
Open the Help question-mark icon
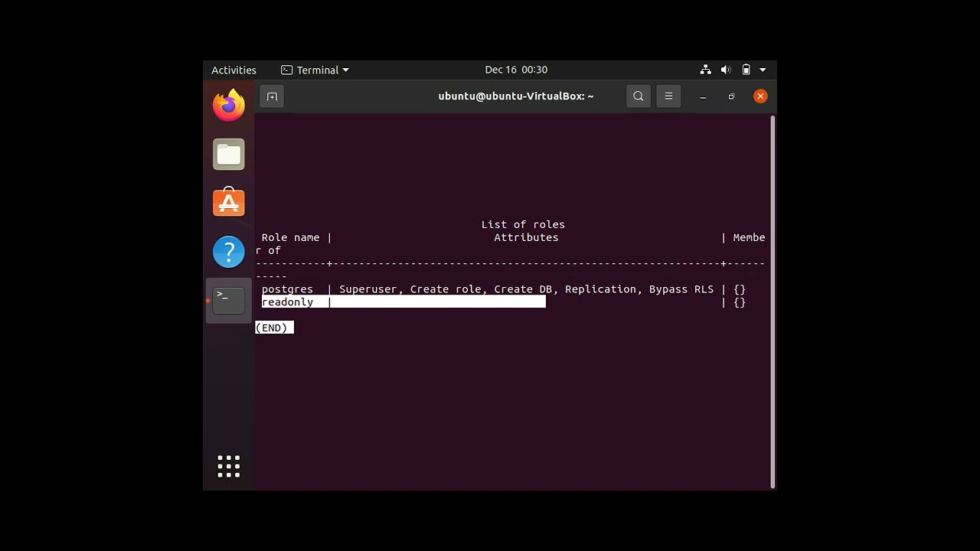(229, 252)
